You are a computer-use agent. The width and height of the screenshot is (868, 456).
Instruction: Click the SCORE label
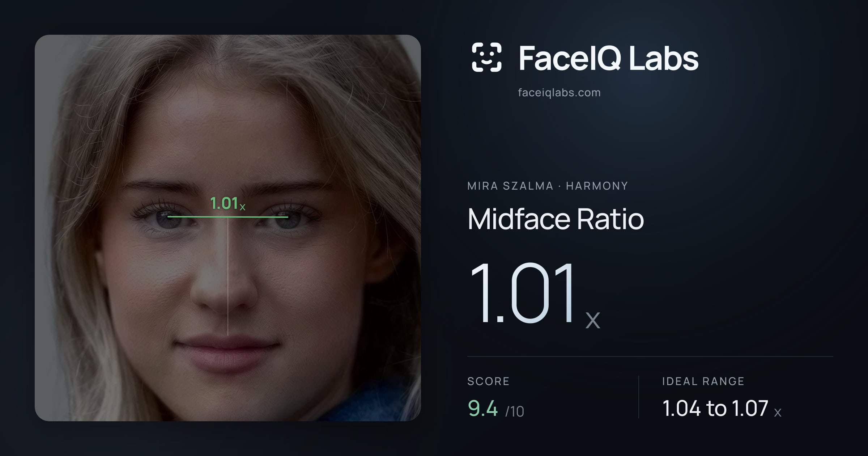point(488,381)
